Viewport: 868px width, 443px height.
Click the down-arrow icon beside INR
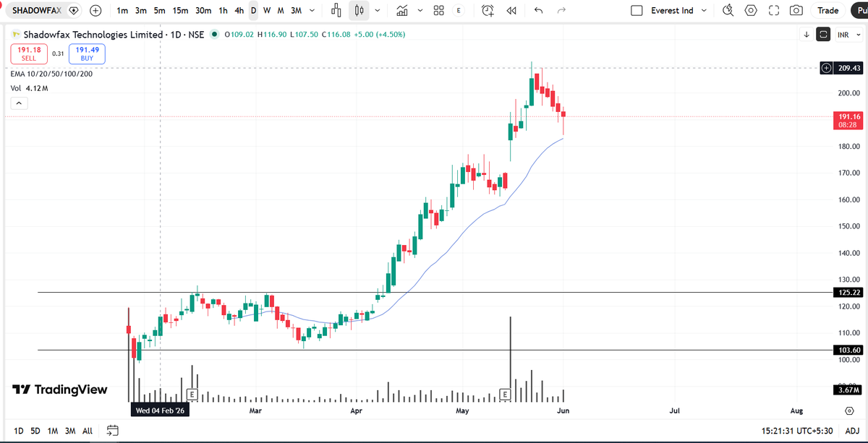pos(807,35)
